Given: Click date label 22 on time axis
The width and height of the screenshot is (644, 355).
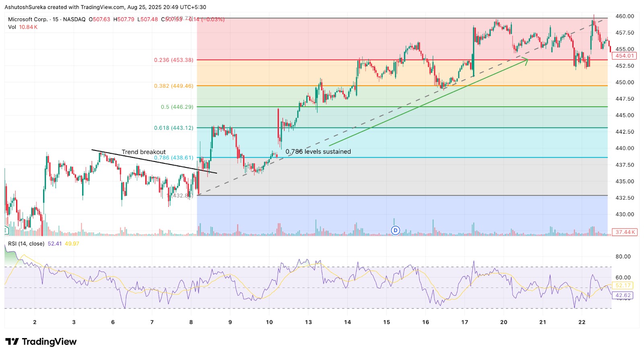Looking at the screenshot, I should (582, 322).
